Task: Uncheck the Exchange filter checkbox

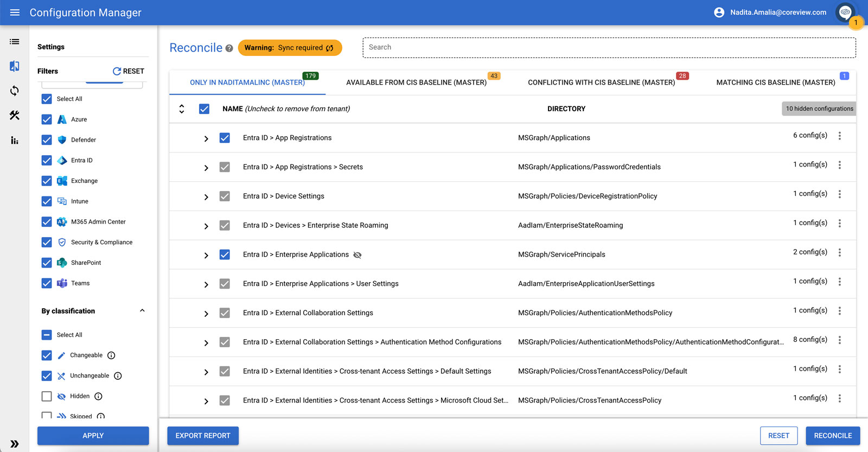Action: click(x=47, y=181)
